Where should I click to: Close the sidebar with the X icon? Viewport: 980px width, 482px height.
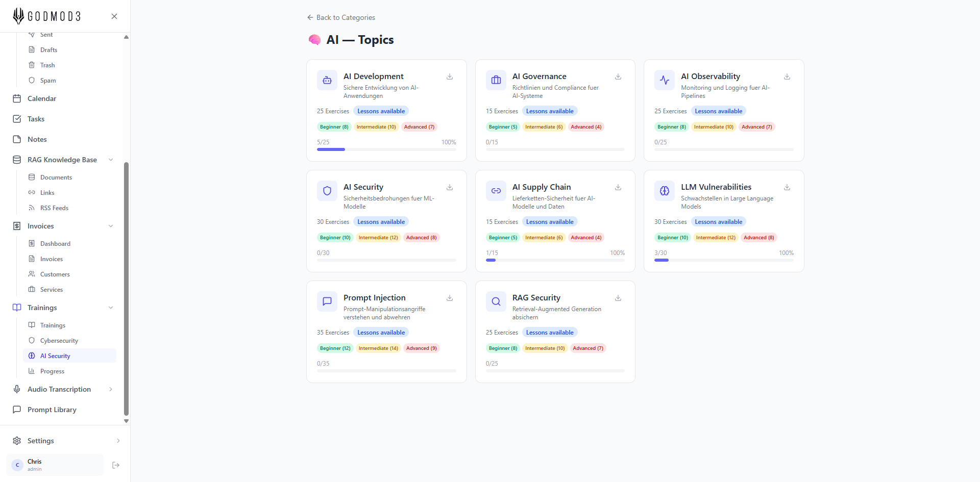[x=114, y=16]
